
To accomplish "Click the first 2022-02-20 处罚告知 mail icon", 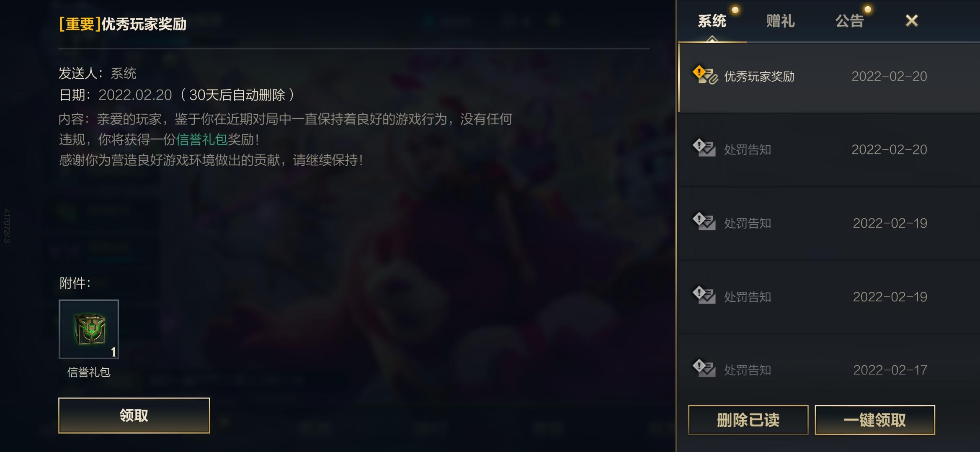I will (x=704, y=148).
